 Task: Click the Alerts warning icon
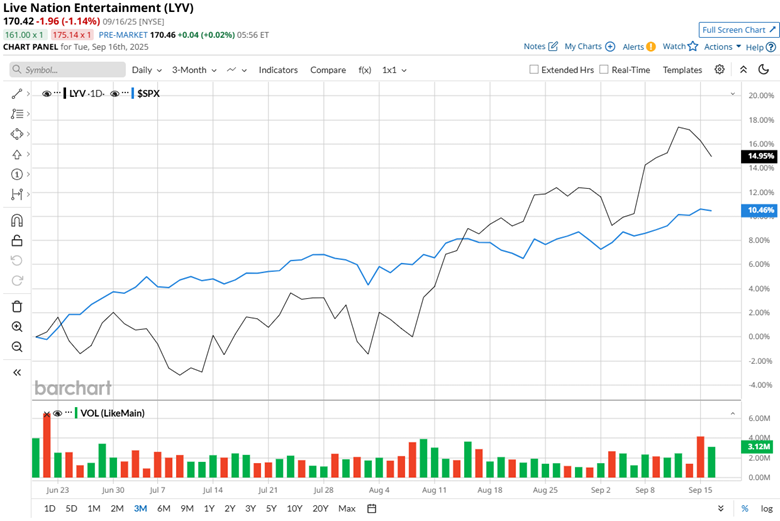(651, 47)
